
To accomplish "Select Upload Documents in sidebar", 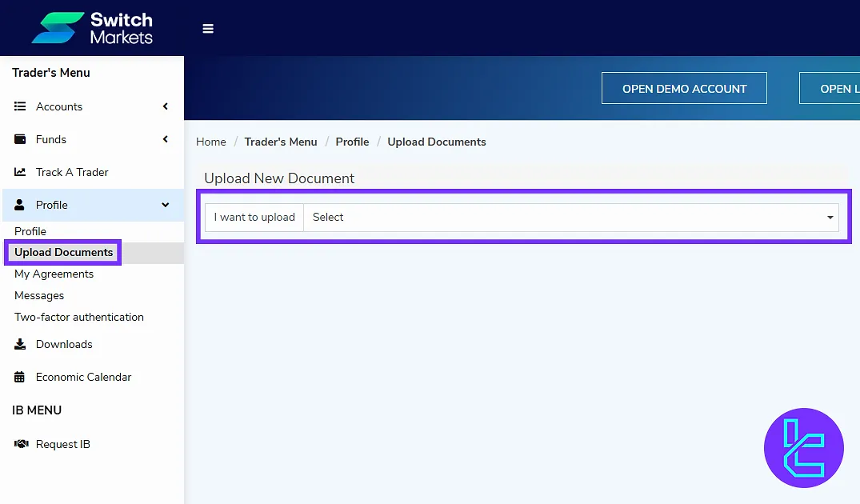I will coord(64,252).
